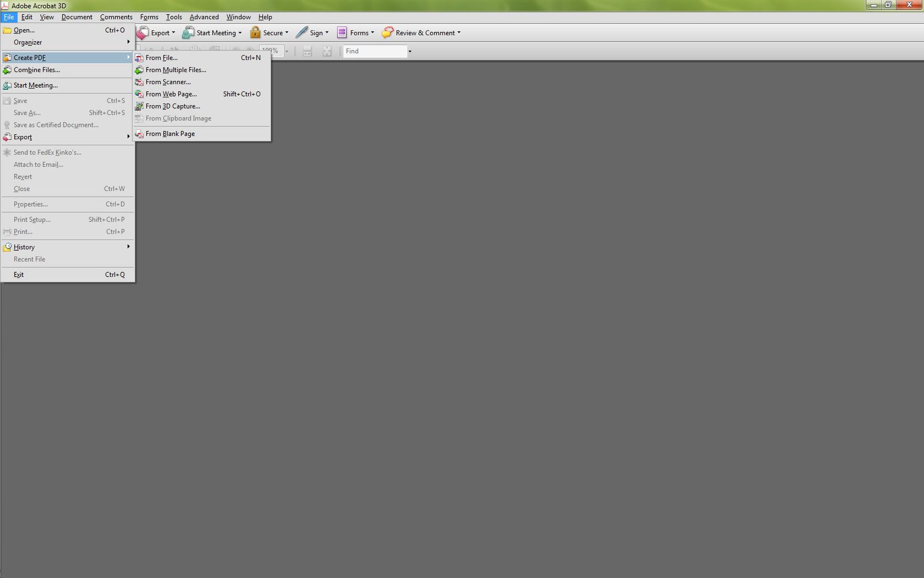This screenshot has height=578, width=924.
Task: Click the From Scanner icon
Action: pos(139,82)
